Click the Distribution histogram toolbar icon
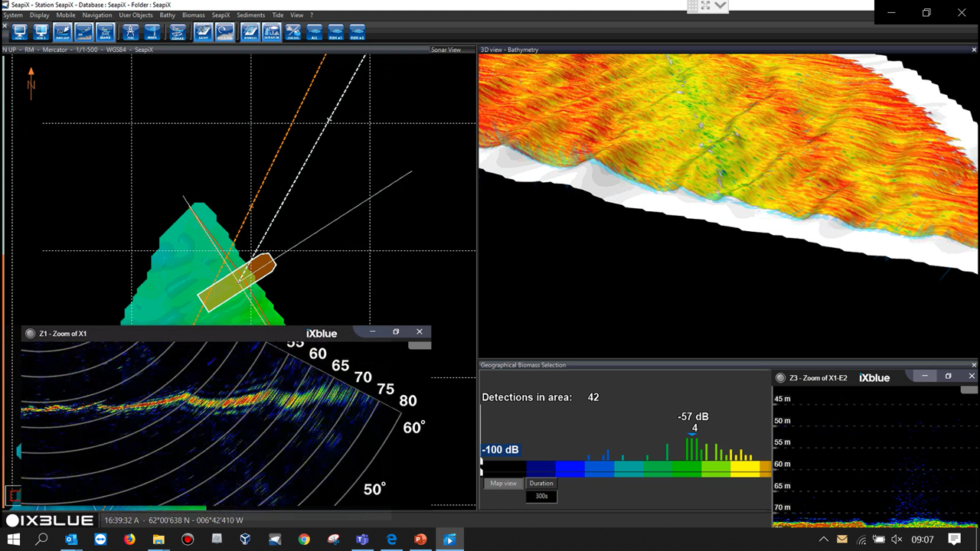Viewport: 980px width, 551px height. (271, 31)
